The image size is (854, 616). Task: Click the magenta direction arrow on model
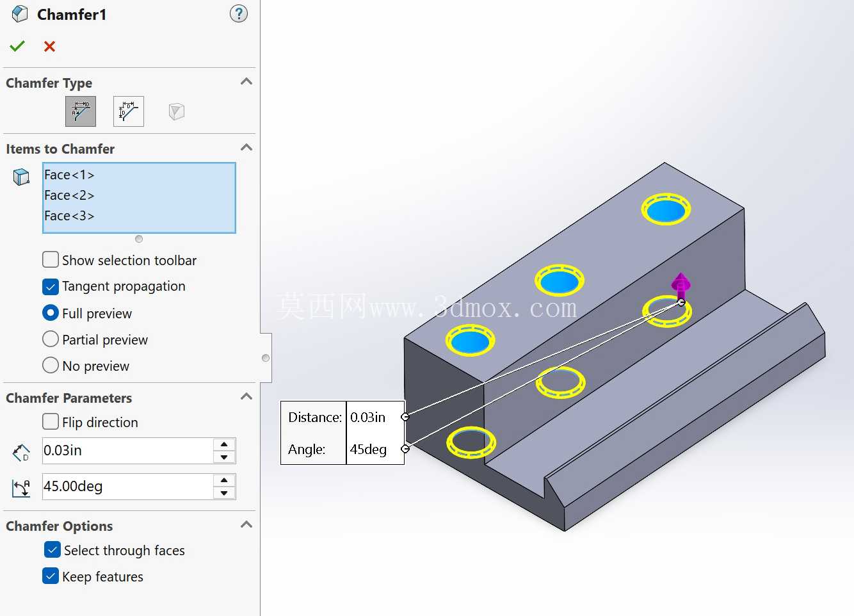click(681, 284)
